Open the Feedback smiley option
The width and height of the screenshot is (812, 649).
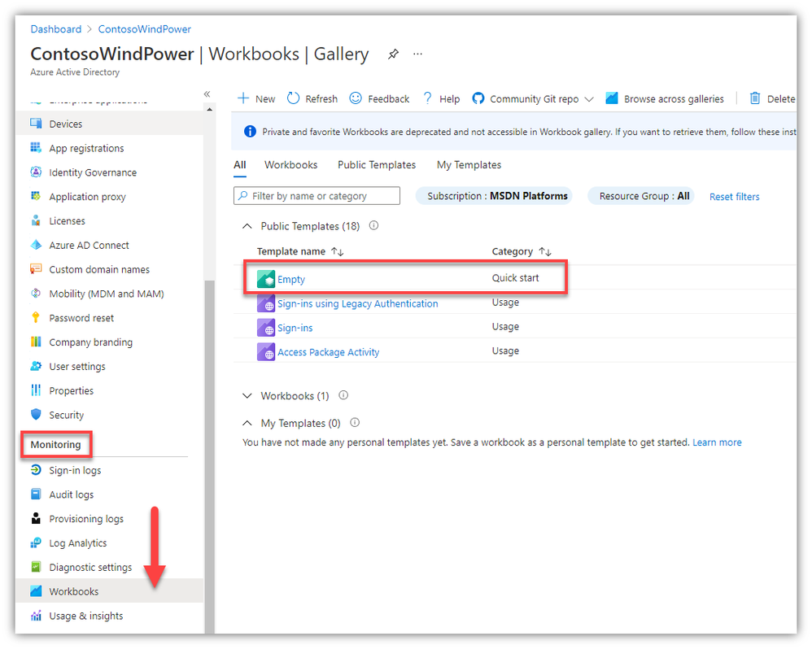point(379,98)
